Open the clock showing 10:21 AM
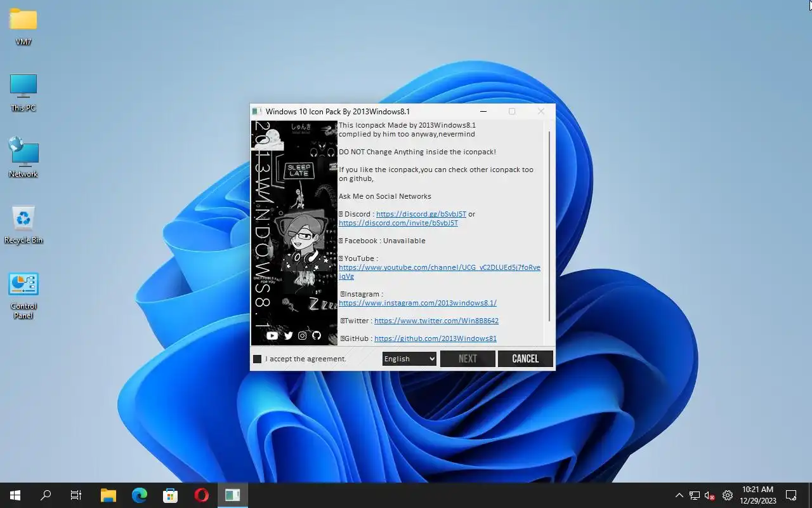The image size is (812, 508). [758, 495]
